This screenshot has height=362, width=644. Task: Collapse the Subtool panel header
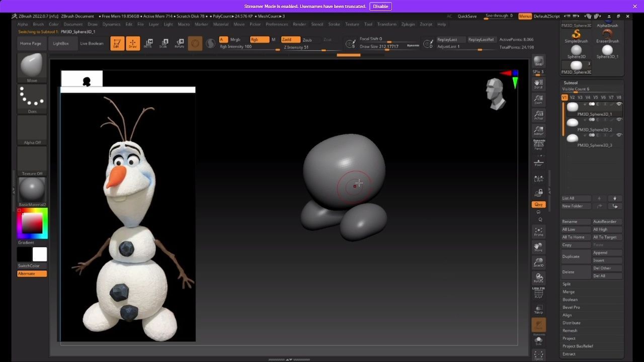point(571,83)
